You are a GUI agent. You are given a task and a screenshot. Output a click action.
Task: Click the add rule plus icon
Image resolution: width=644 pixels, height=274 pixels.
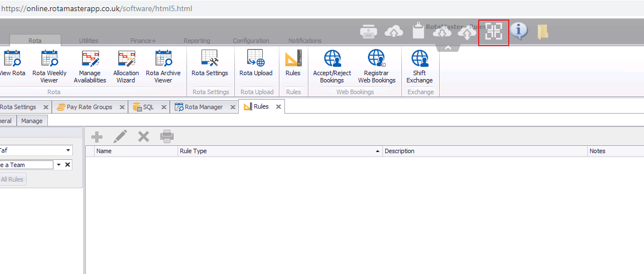tap(97, 136)
